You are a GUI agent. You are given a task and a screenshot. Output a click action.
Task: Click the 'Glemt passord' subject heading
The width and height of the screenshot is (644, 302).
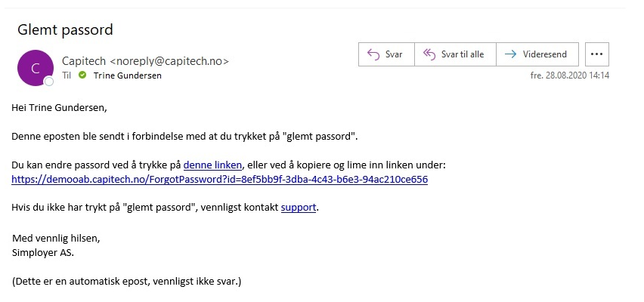pyautogui.click(x=65, y=29)
